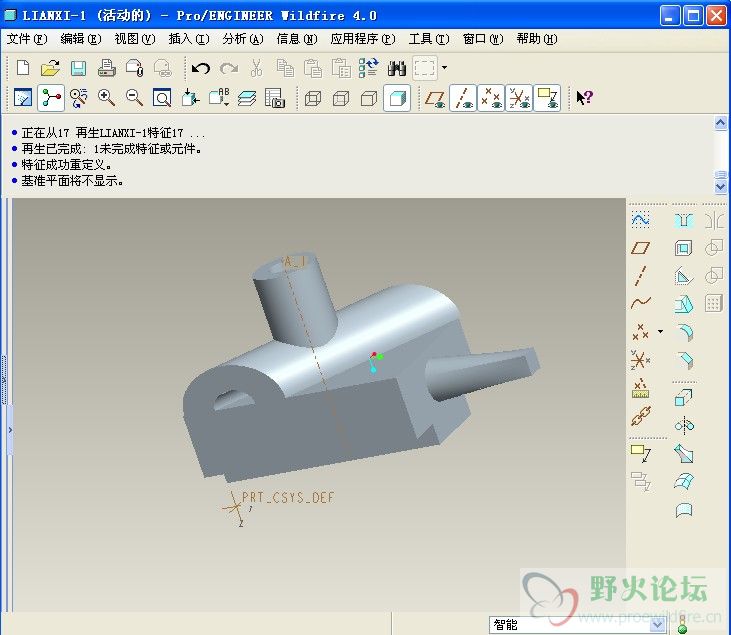Select the sketch tool in right toolbar
Screen dimensions: 731x635
point(641,220)
